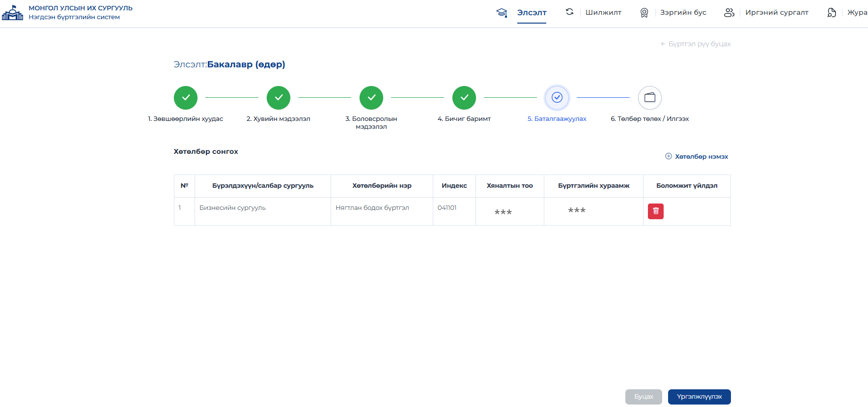This screenshot has width=868, height=407.
Task: Click the icon beside the Жура menu
Action: click(x=832, y=13)
